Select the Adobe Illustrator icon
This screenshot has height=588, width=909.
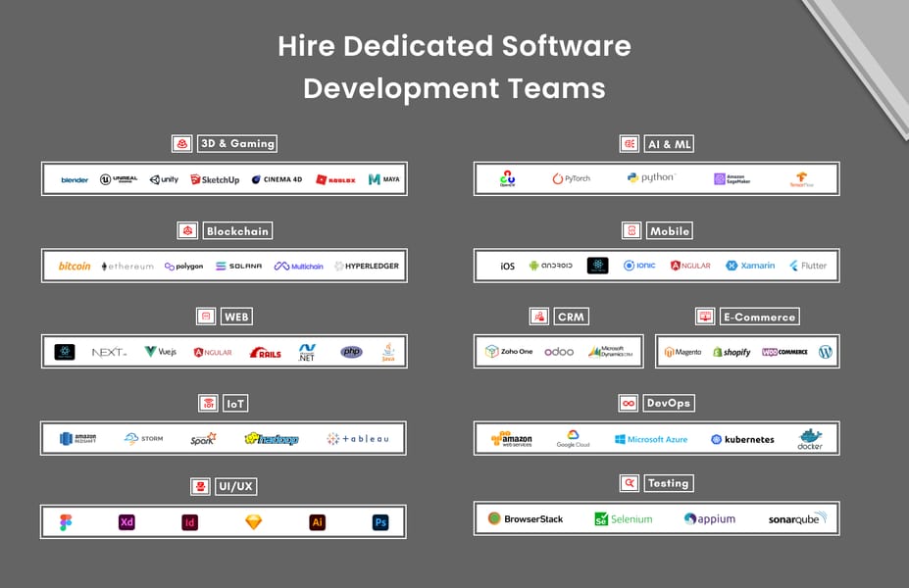pyautogui.click(x=317, y=522)
